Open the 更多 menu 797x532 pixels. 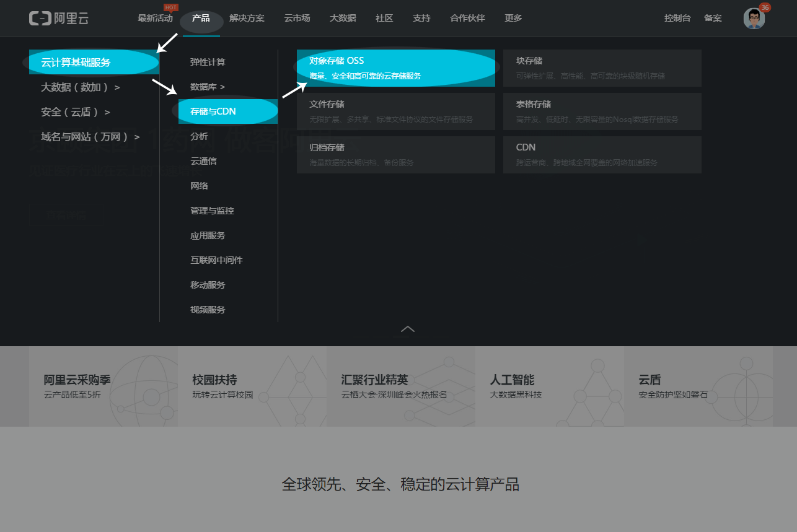click(x=513, y=19)
